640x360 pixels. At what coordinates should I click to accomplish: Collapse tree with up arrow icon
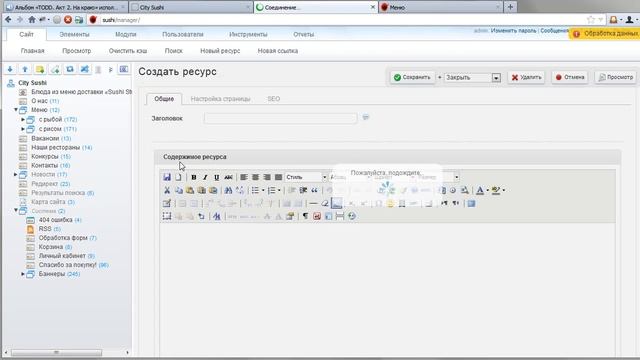(25, 69)
